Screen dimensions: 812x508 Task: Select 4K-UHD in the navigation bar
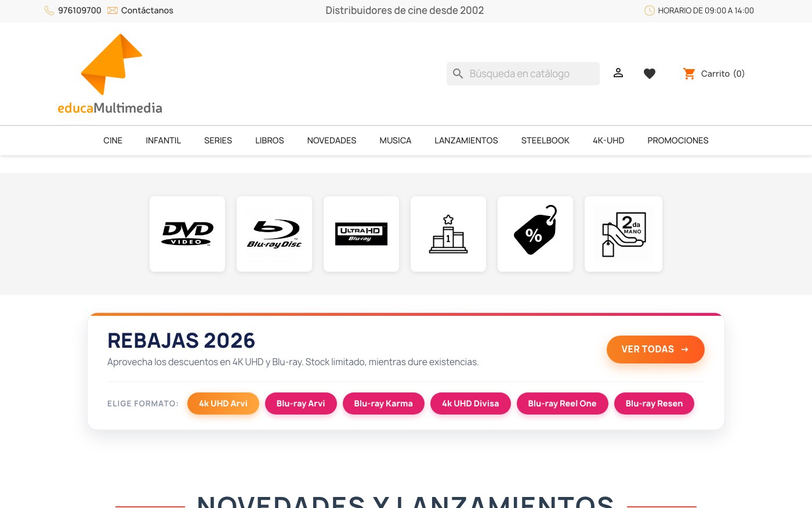(x=608, y=140)
